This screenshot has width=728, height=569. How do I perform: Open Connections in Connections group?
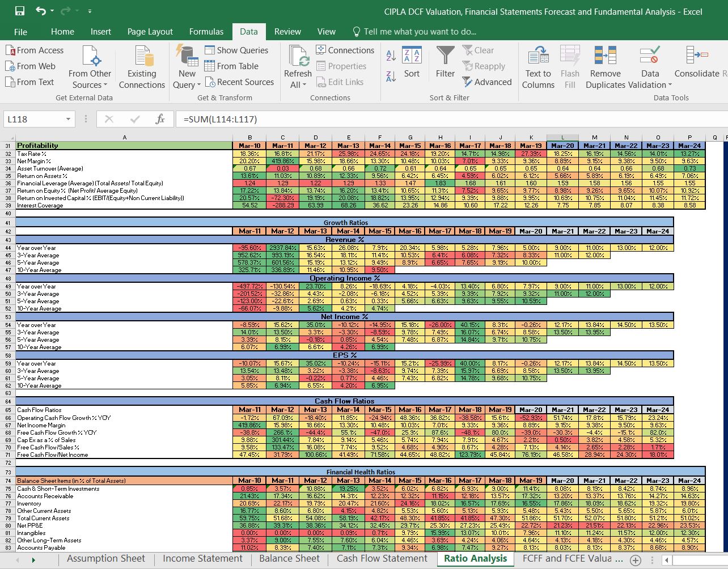coord(345,50)
